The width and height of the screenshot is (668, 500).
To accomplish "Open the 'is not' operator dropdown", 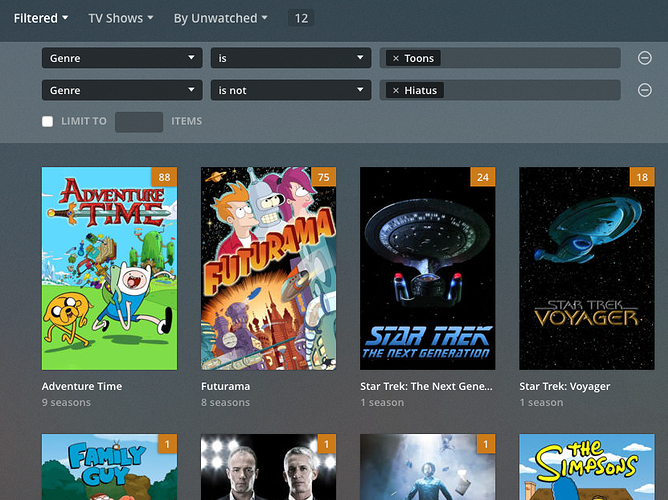I will pos(291,90).
